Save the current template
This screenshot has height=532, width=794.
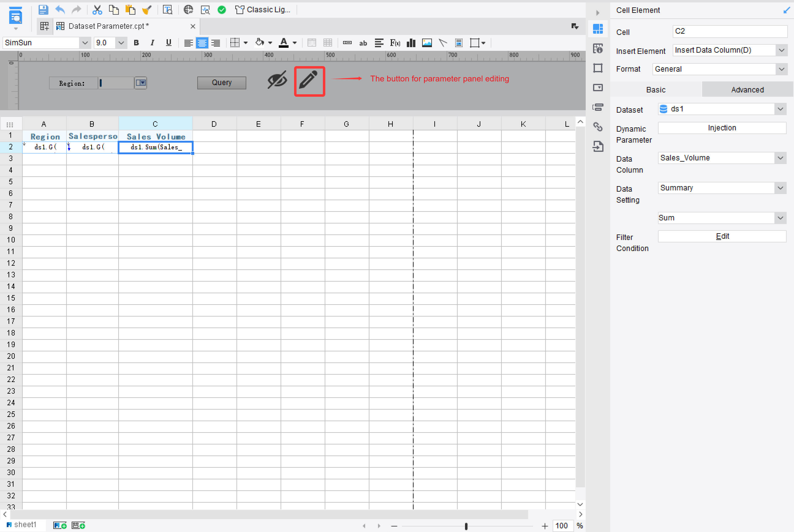[43, 9]
